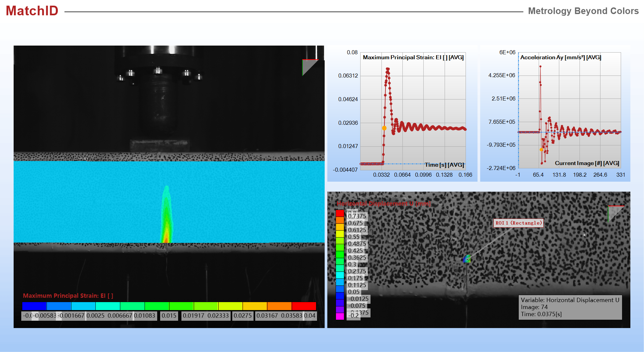The image size is (644, 352).
Task: Click the 0.166 time-axis value
Action: (465, 175)
